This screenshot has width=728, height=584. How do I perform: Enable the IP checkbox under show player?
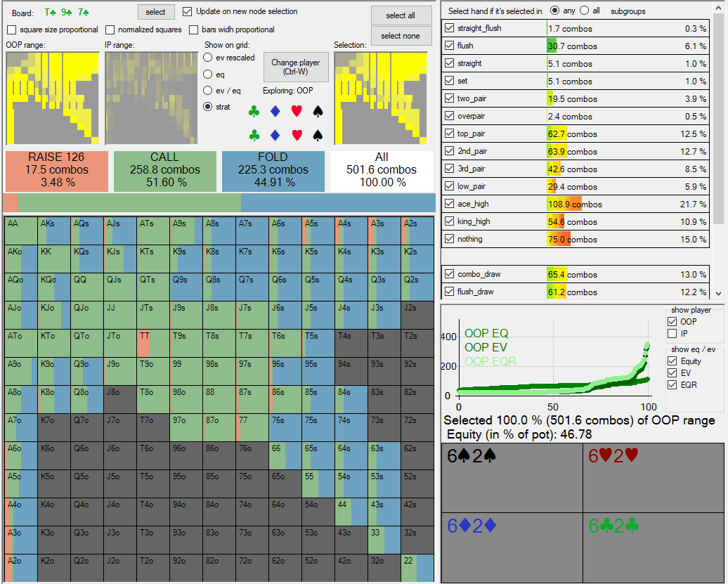(673, 333)
